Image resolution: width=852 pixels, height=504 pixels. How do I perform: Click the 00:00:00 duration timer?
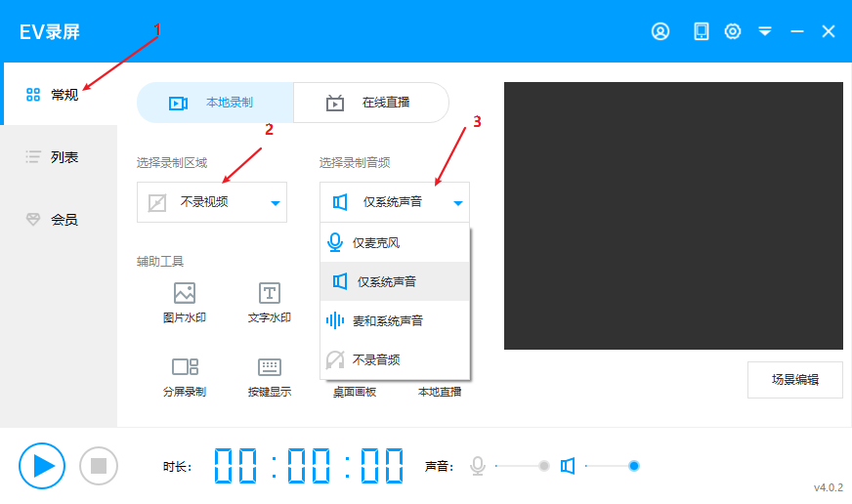tap(309, 466)
